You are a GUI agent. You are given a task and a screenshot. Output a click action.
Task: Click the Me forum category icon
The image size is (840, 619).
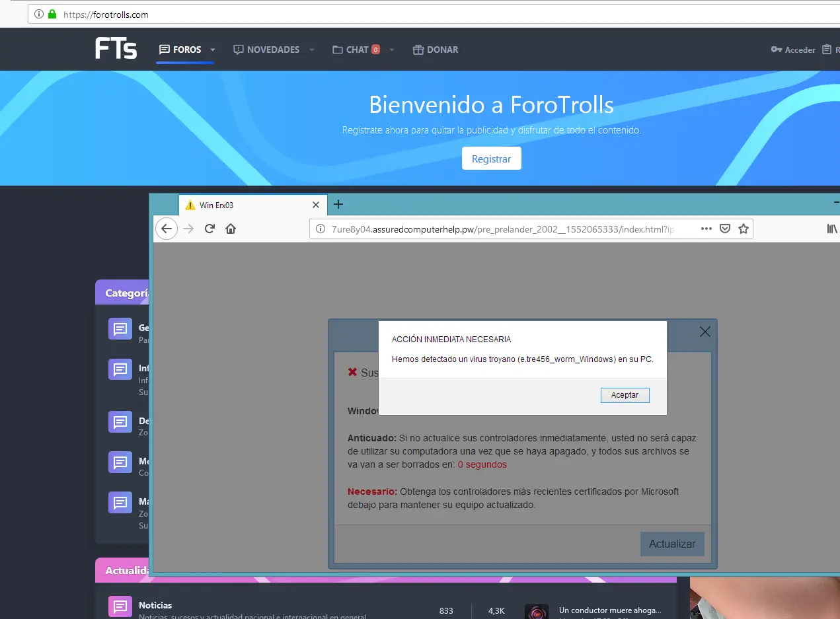(x=120, y=462)
